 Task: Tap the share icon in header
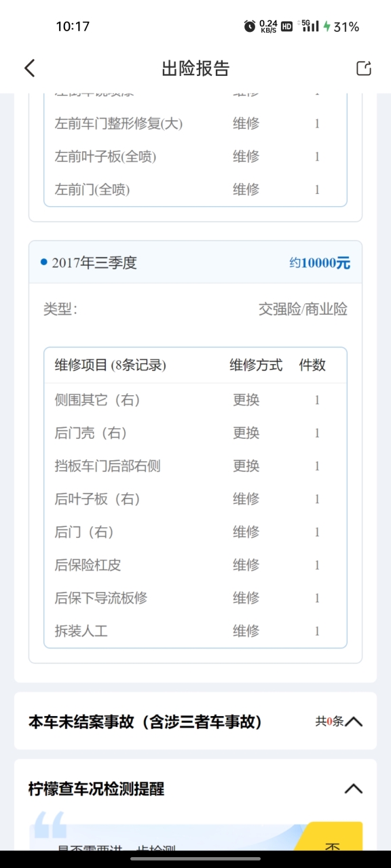point(364,68)
